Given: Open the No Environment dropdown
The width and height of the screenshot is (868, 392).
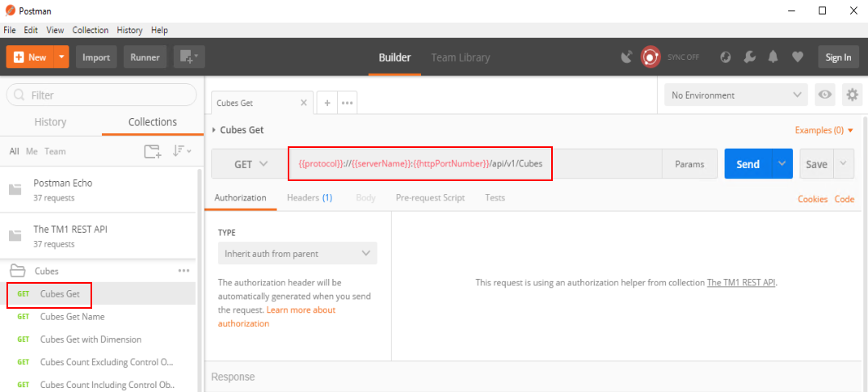Looking at the screenshot, I should coord(735,95).
